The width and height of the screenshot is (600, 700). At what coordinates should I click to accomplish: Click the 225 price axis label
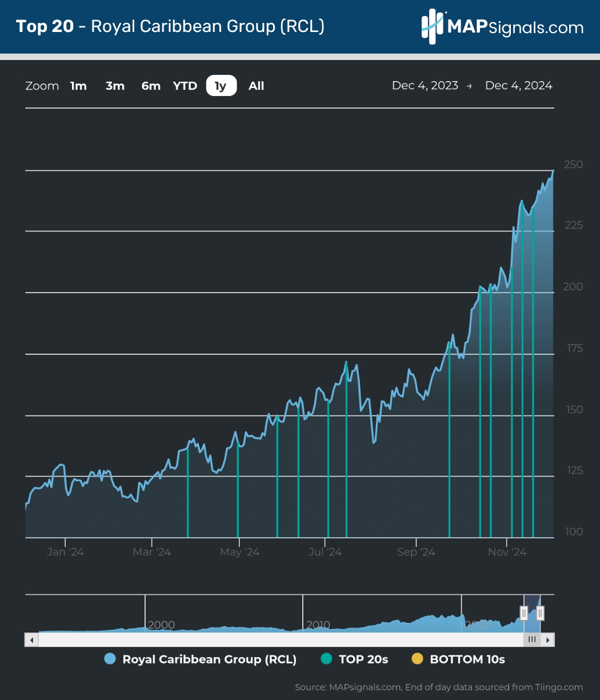point(573,225)
